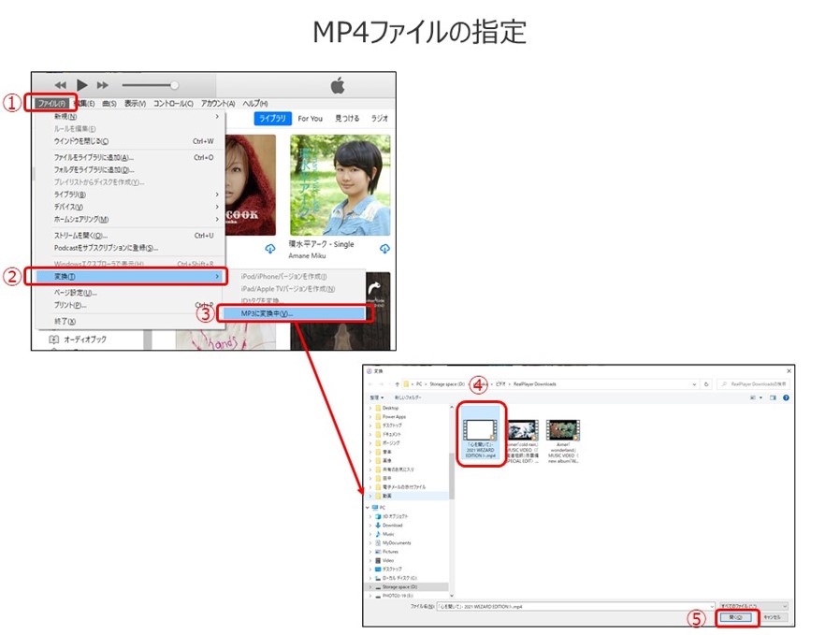Open the 表示(V) menu
840x635 pixels.
tap(135, 103)
